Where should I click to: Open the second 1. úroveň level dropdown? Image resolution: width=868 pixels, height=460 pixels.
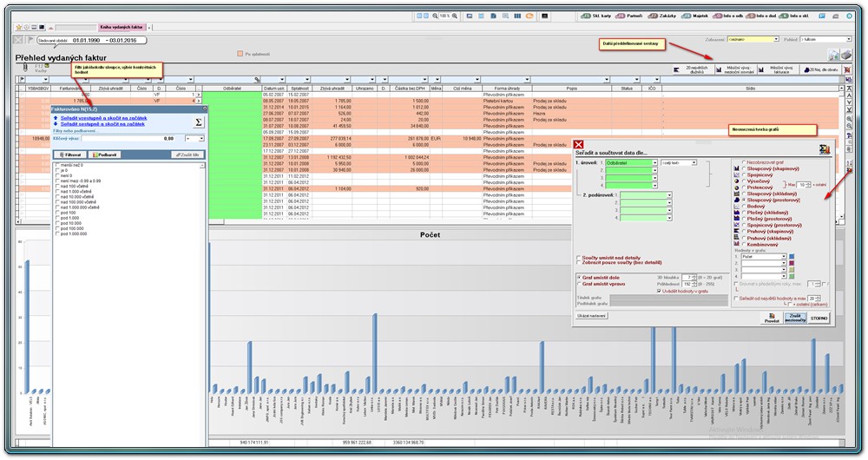(x=654, y=170)
